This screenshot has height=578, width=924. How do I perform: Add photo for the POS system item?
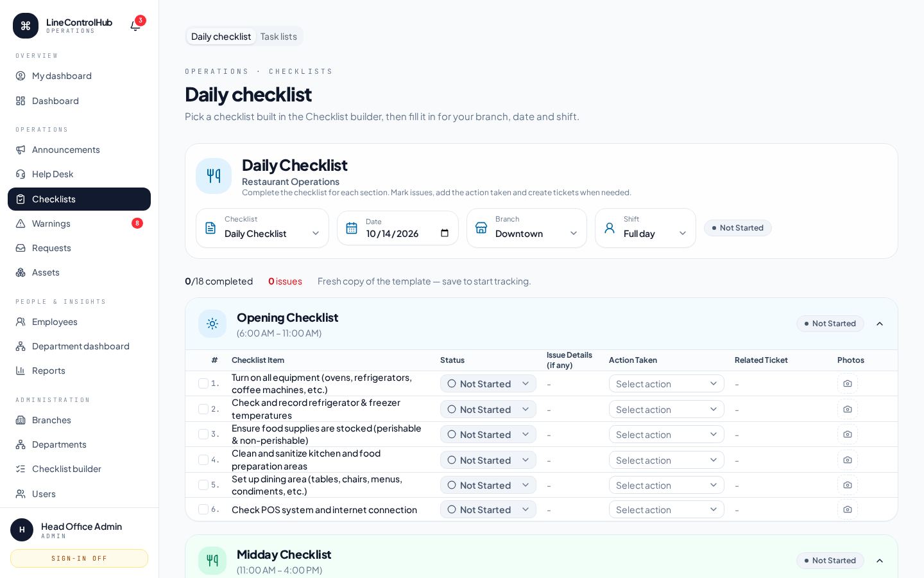click(x=848, y=509)
